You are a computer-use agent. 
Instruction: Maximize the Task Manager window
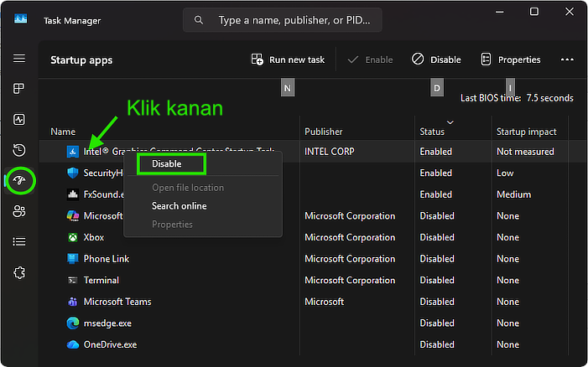534,12
